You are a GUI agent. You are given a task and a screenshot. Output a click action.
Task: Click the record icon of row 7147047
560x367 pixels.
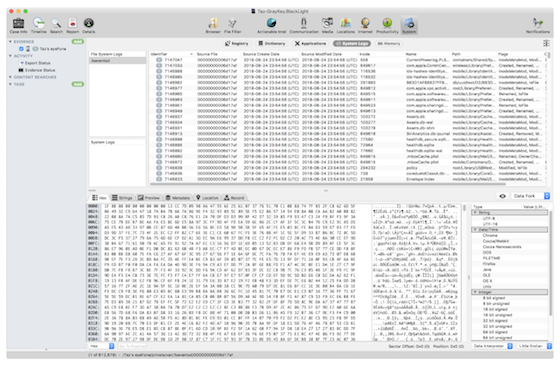click(x=159, y=60)
